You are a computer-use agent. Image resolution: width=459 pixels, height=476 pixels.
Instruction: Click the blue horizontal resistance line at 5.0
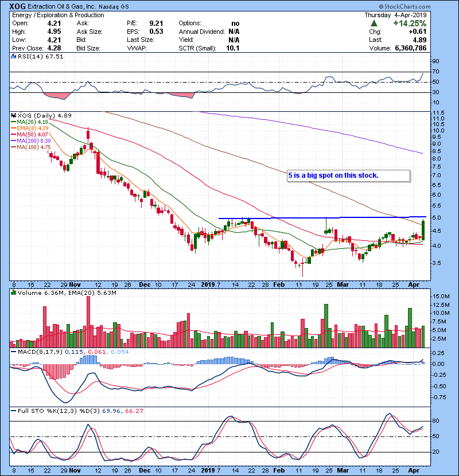(322, 218)
